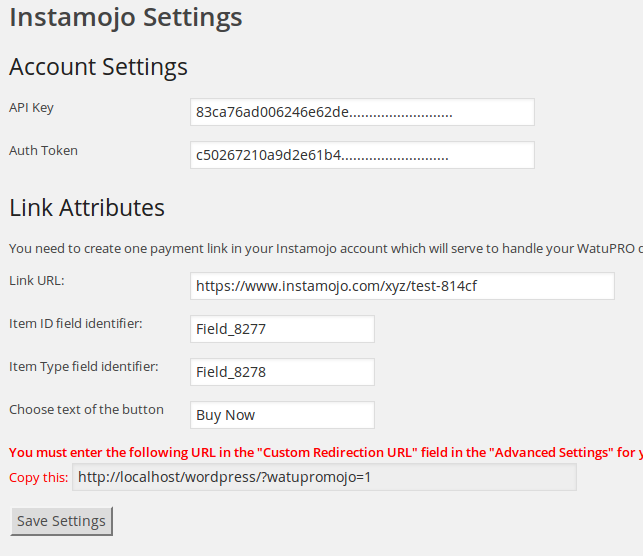Screen dimensions: 643x556
Task: Click the 'Instamojo Settings' page heading
Action: pyautogui.click(x=126, y=18)
